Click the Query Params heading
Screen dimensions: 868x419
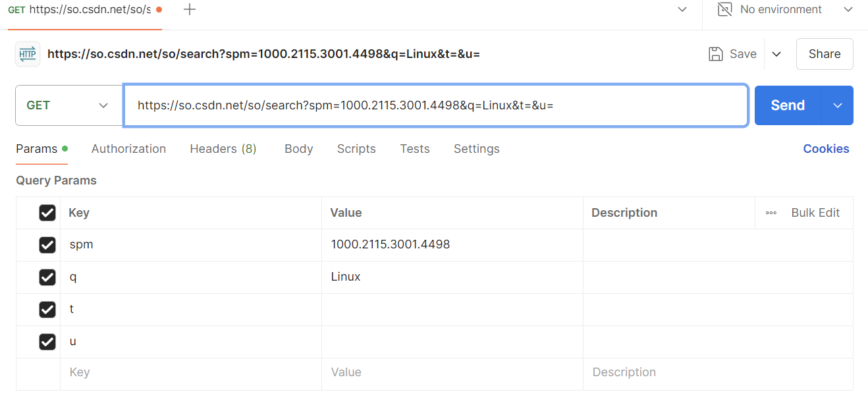[x=56, y=181]
